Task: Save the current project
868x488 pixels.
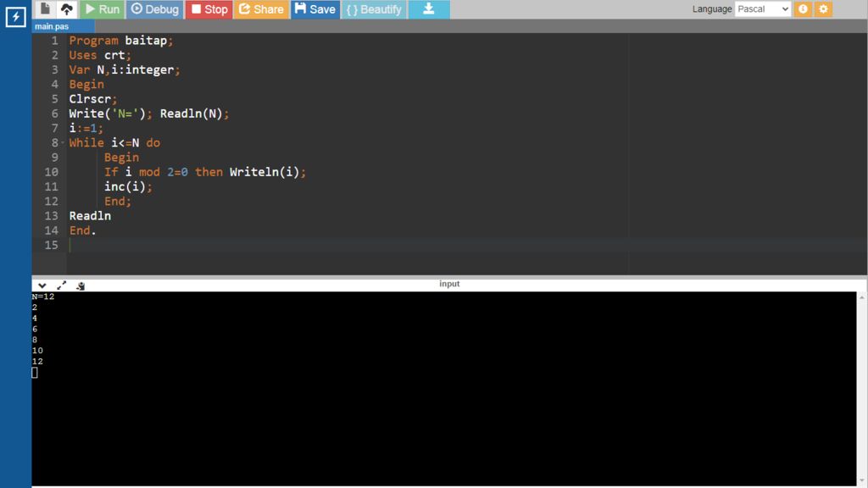Action: tap(315, 8)
